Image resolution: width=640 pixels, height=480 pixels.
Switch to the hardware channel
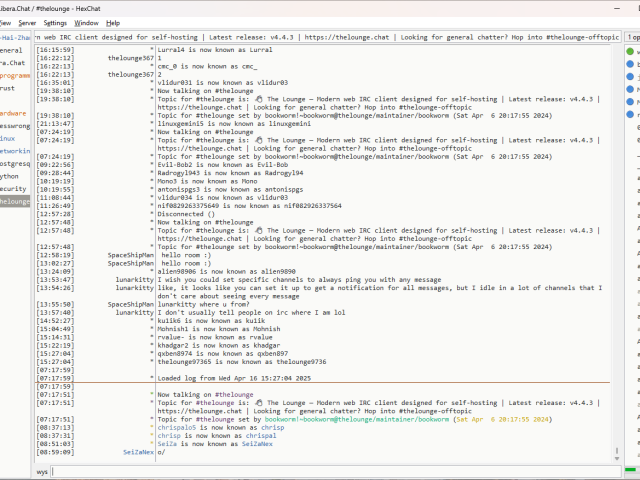14,113
